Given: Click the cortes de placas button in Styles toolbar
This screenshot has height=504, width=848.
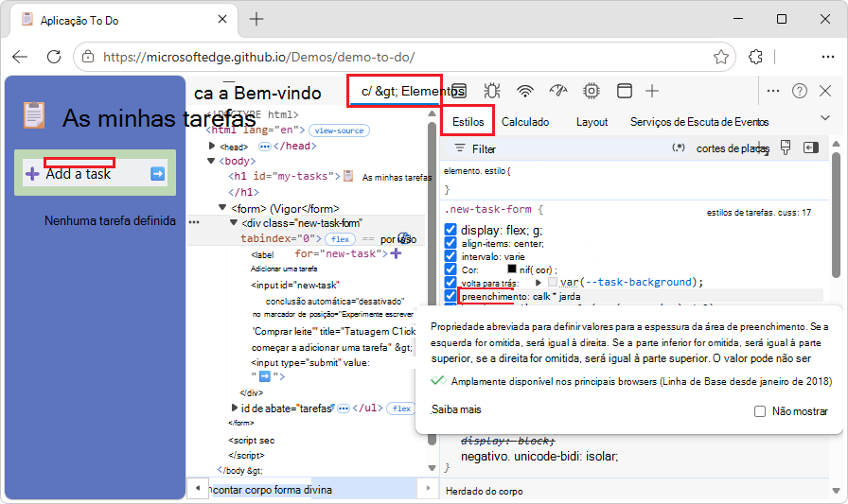Looking at the screenshot, I should [x=733, y=148].
